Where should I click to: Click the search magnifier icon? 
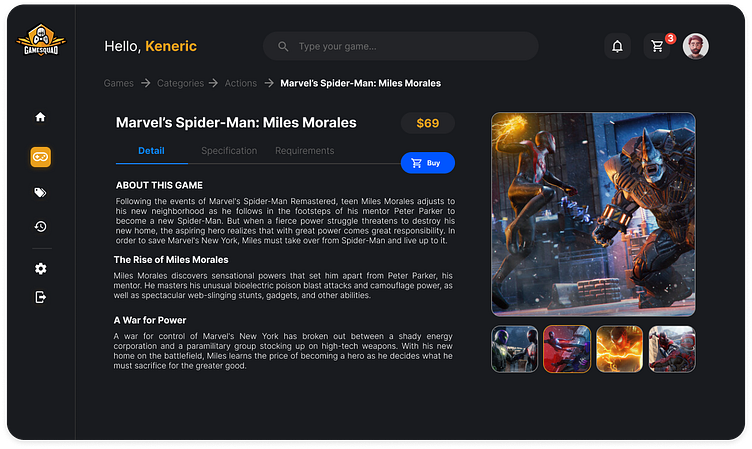[283, 47]
